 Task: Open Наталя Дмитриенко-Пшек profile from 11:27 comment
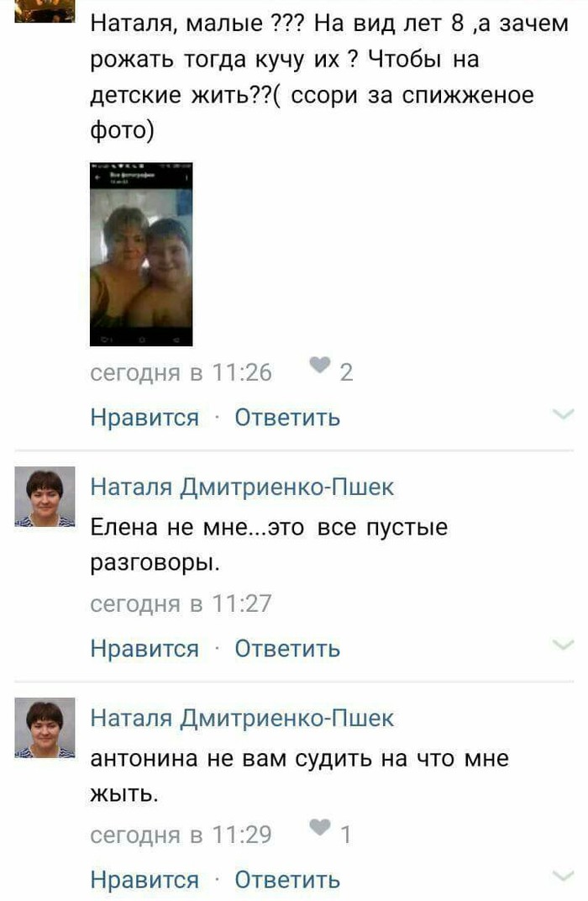click(242, 487)
